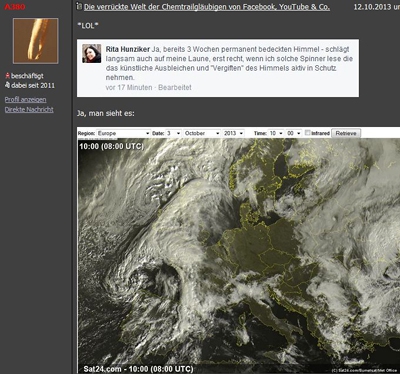Click the Europe satellite cloud image
The width and height of the screenshot is (400, 374).
[238, 256]
